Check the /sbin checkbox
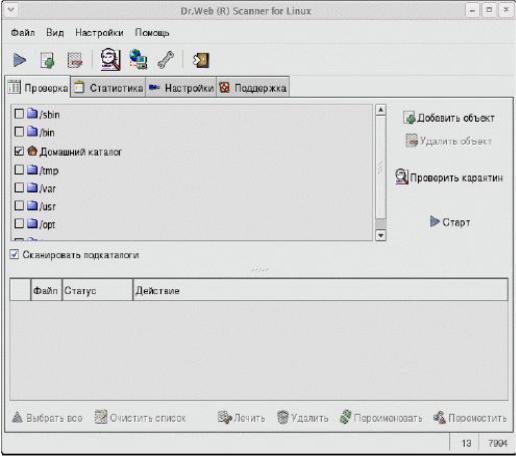The width and height of the screenshot is (516, 456). click(19, 114)
